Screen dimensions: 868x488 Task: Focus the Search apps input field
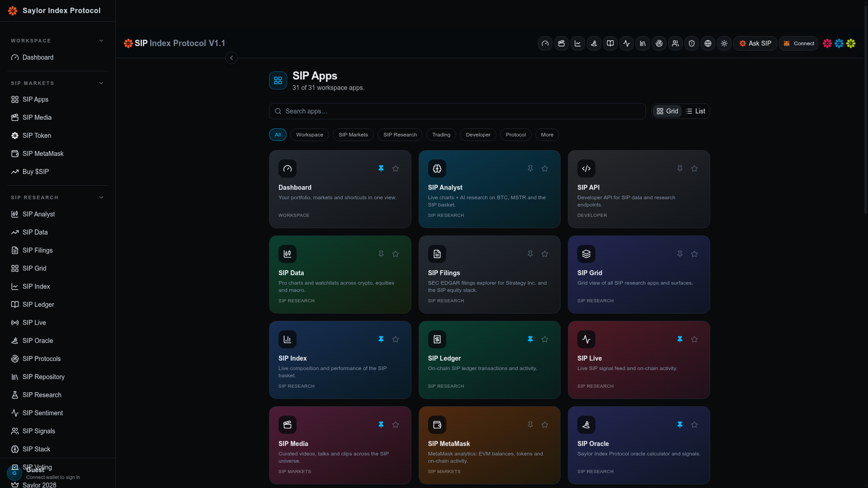[457, 111]
